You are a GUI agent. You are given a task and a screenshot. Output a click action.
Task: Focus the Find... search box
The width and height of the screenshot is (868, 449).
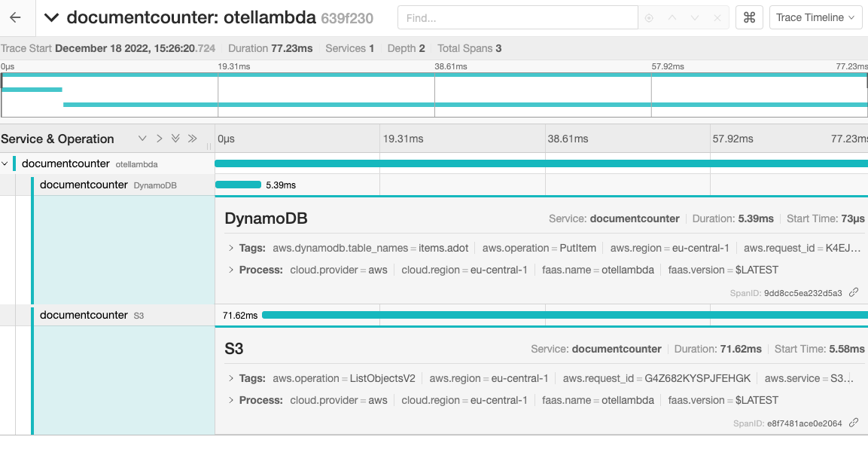[x=518, y=18]
